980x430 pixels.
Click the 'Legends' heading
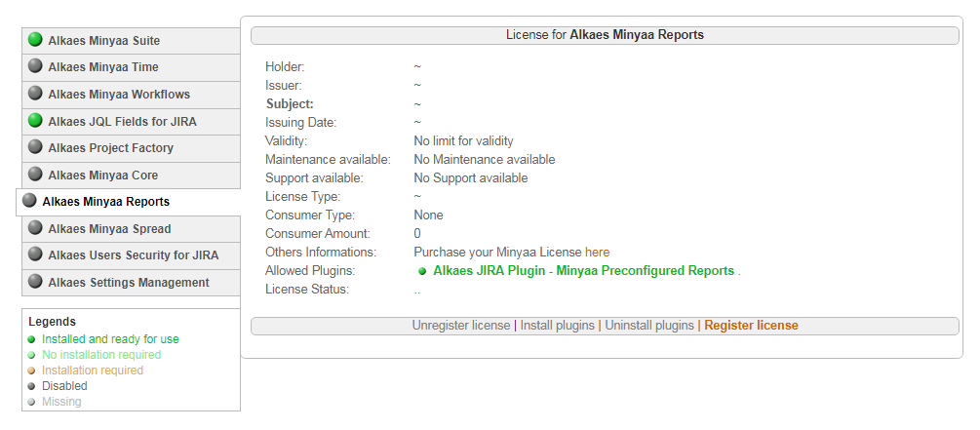53,322
